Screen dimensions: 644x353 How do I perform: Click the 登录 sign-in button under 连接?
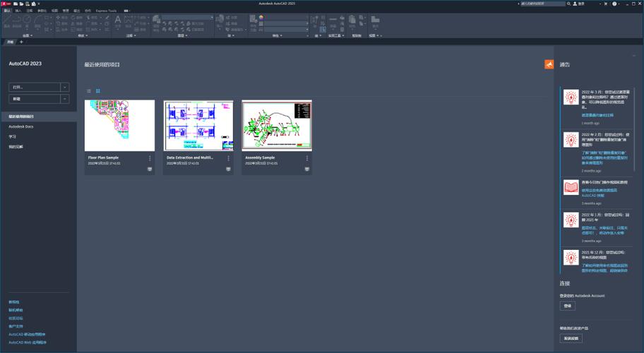[x=567, y=306]
